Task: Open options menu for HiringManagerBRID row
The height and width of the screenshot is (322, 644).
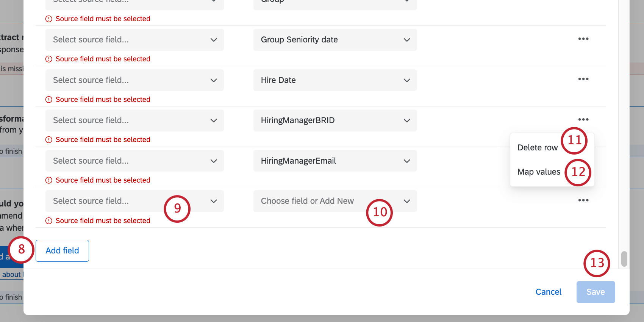Action: click(x=583, y=119)
